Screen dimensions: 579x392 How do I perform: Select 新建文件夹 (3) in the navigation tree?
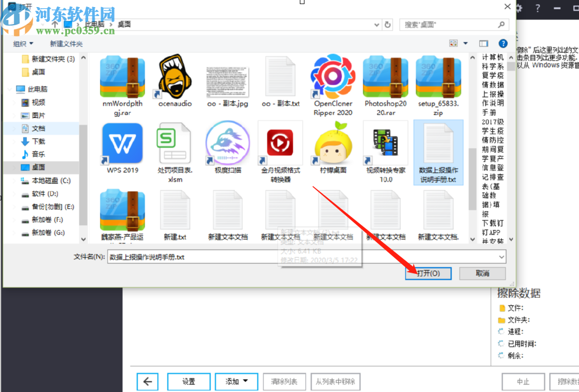48,59
